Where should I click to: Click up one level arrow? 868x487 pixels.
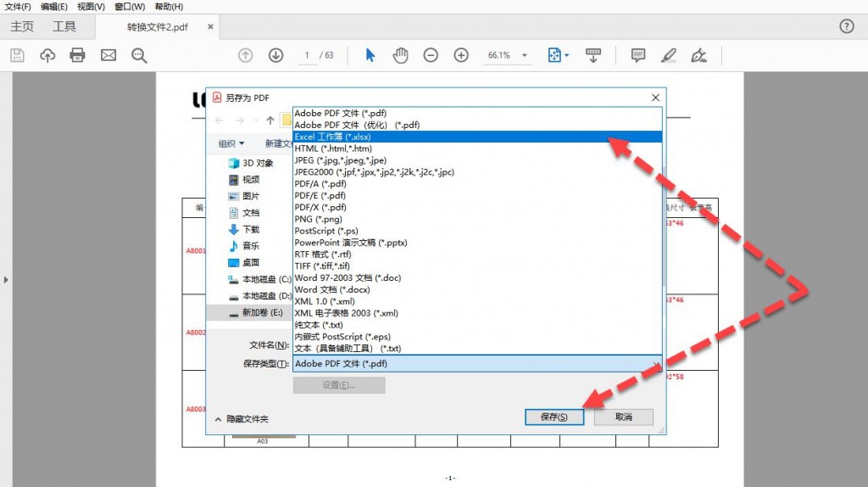point(270,120)
